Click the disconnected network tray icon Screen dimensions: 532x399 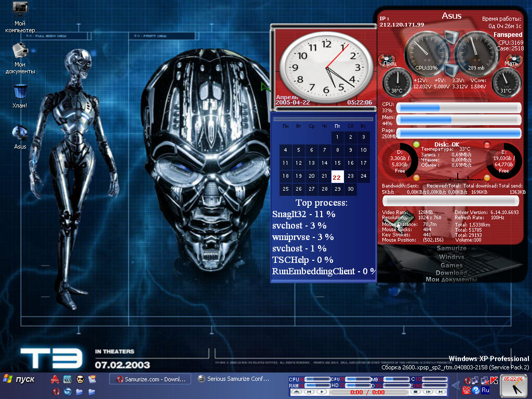(485, 381)
